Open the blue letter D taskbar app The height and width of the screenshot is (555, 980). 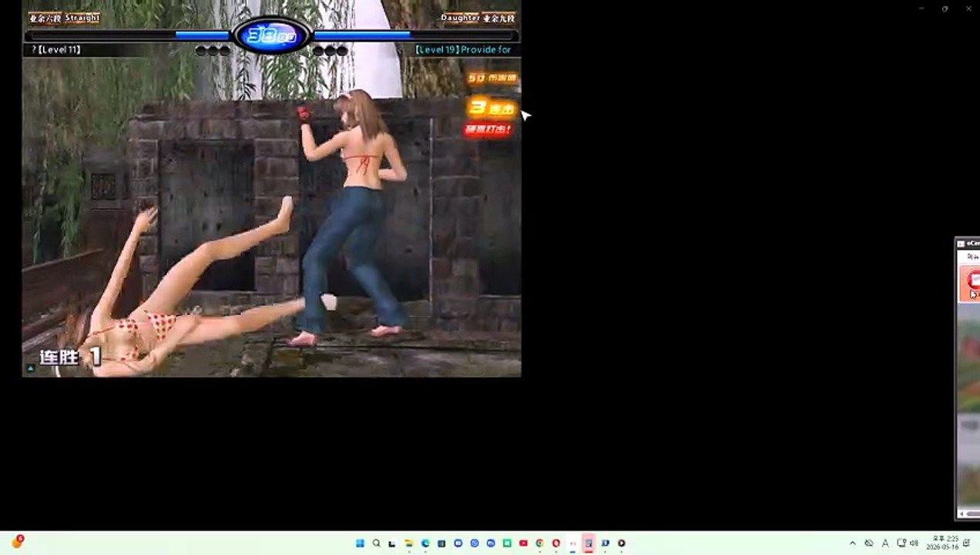tap(605, 543)
